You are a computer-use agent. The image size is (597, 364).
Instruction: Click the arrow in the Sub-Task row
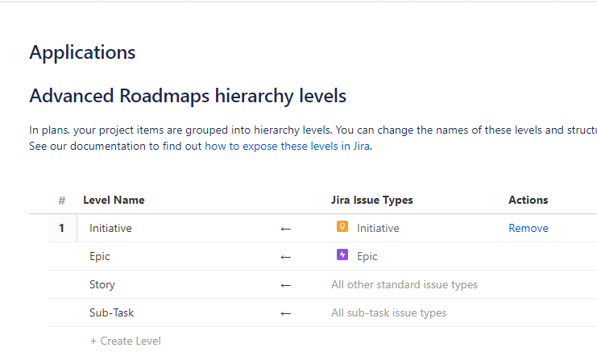tap(285, 313)
